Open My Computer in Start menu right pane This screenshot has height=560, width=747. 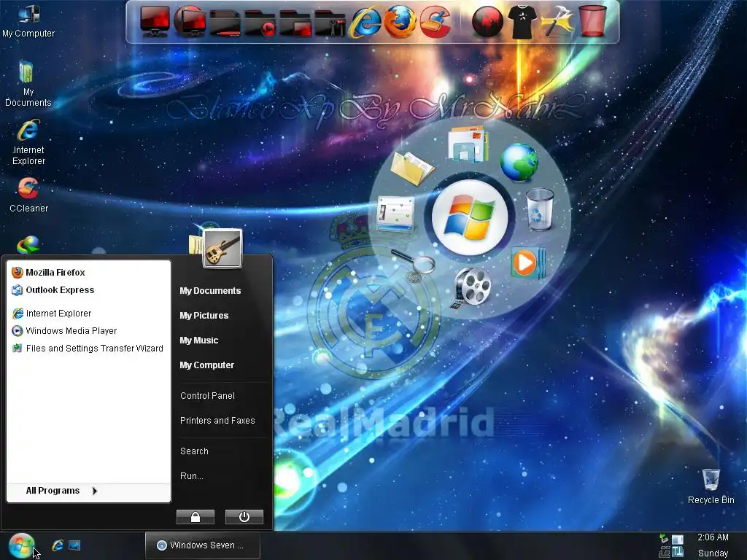click(206, 365)
